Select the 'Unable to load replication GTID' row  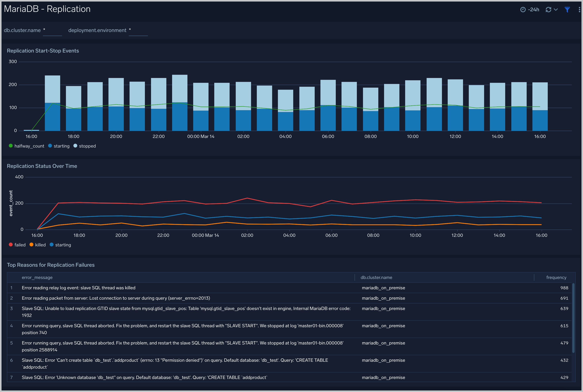[289, 312]
